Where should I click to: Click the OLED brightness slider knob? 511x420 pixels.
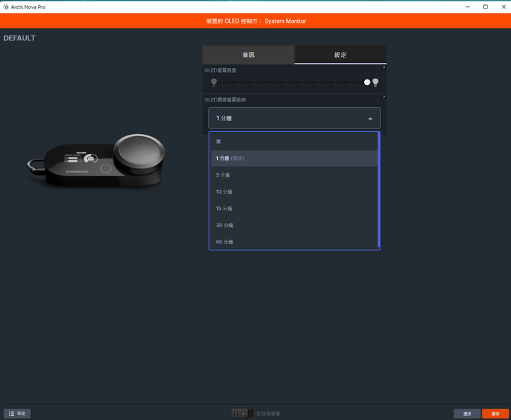click(x=367, y=82)
